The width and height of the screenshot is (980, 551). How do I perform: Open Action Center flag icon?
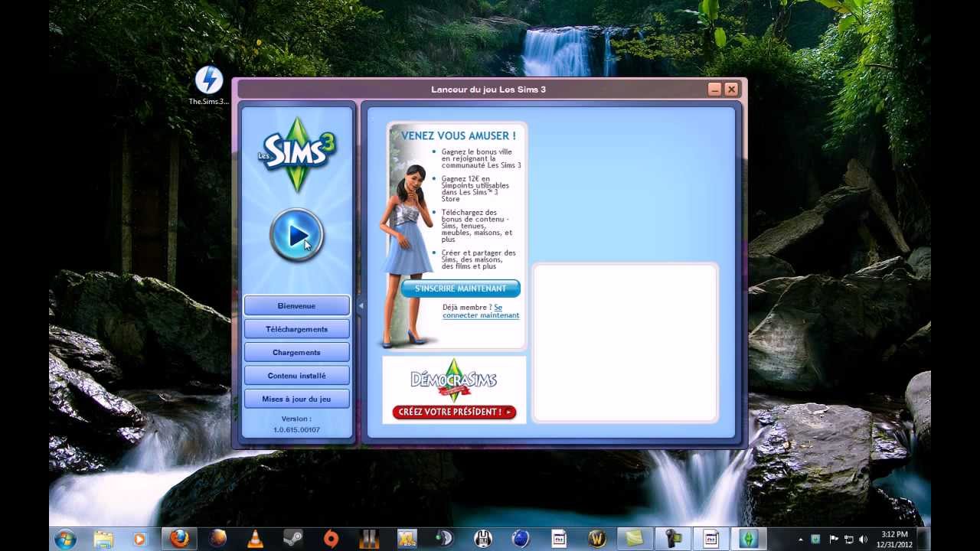point(834,539)
